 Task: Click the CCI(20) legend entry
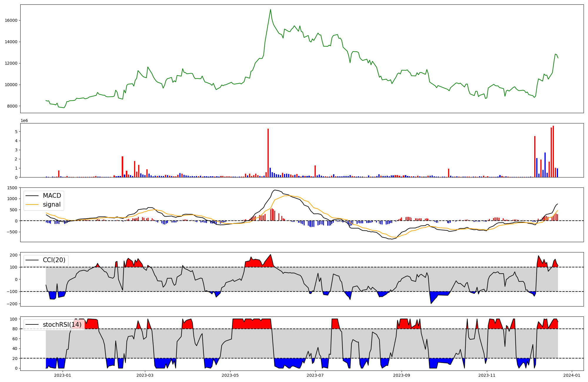(x=54, y=260)
